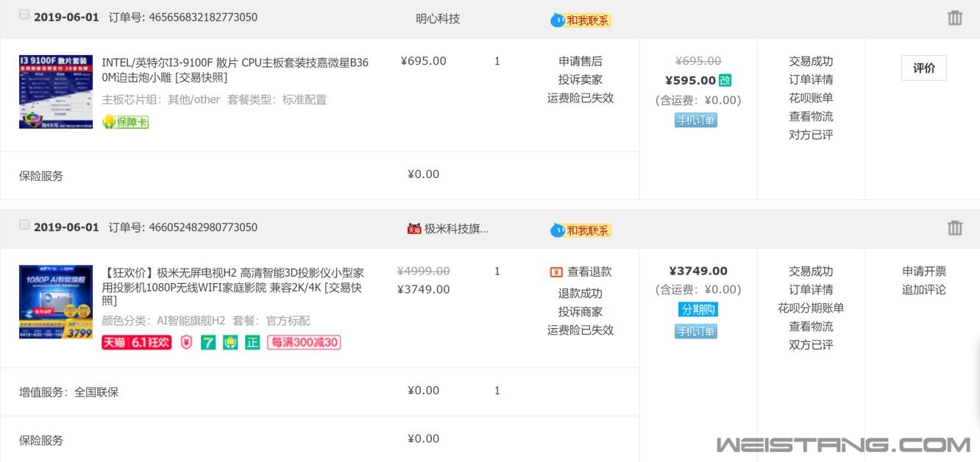
Task: Click 极米科技旗... shop name
Action: tap(456, 229)
